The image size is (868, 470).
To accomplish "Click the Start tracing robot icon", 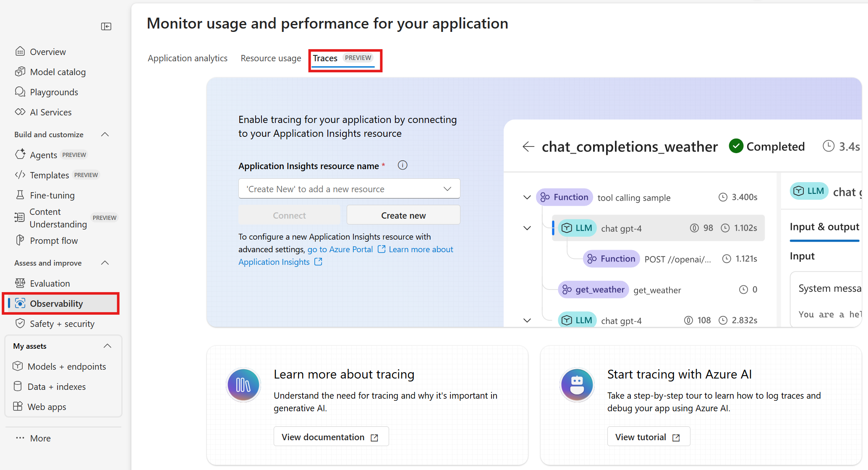I will (x=577, y=385).
